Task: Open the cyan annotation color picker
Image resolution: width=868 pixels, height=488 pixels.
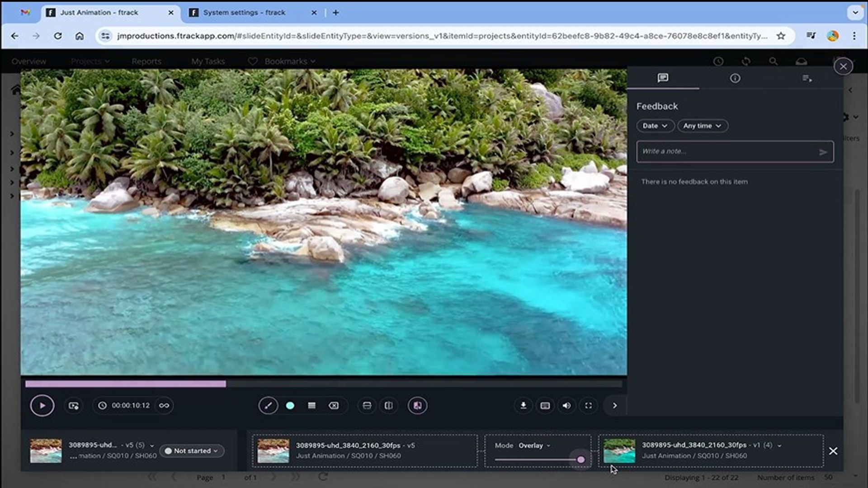Action: 290,405
